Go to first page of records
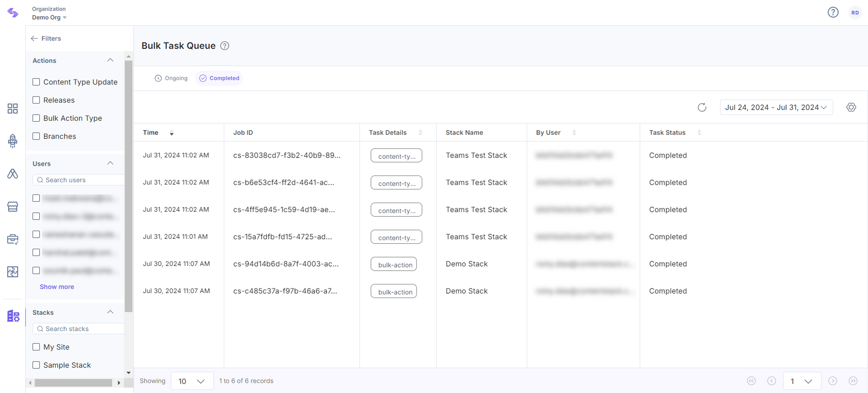868x393 pixels. tap(751, 381)
